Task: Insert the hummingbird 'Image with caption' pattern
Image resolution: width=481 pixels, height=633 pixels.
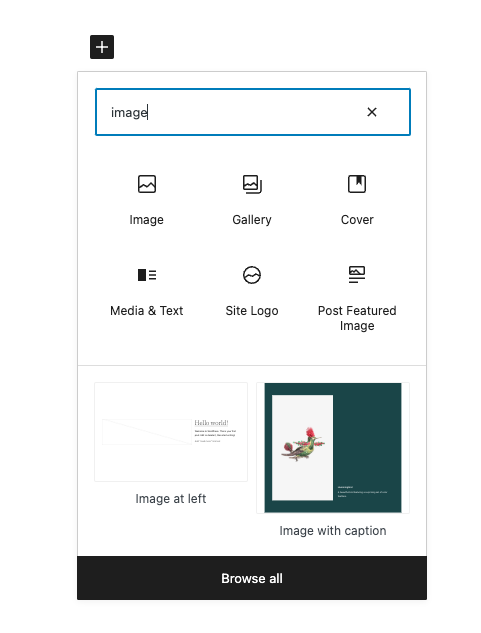Action: tap(333, 448)
